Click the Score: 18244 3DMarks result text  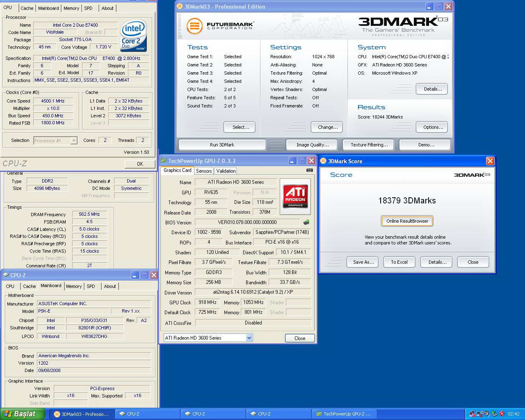pyautogui.click(x=380, y=117)
